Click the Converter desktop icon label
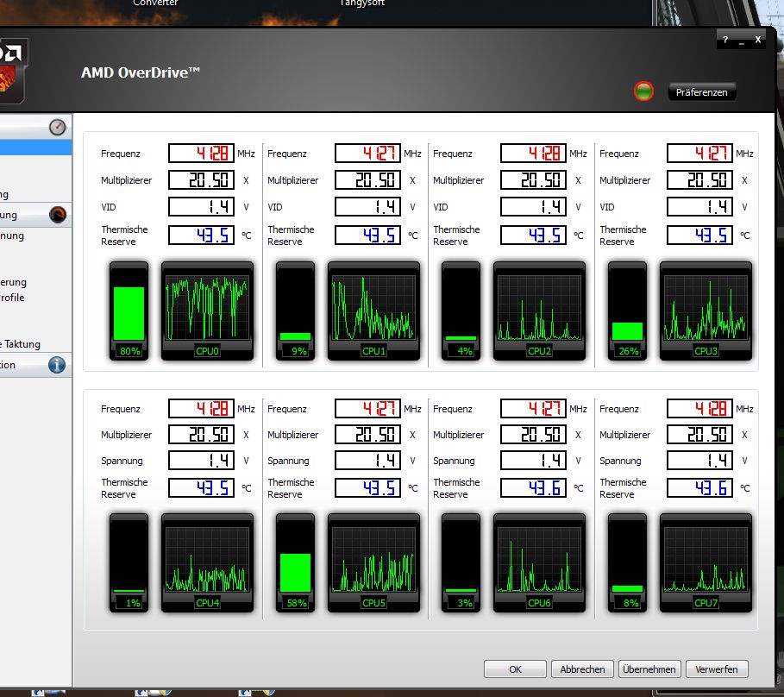Screen dimensions: 784x697 [x=155, y=3]
